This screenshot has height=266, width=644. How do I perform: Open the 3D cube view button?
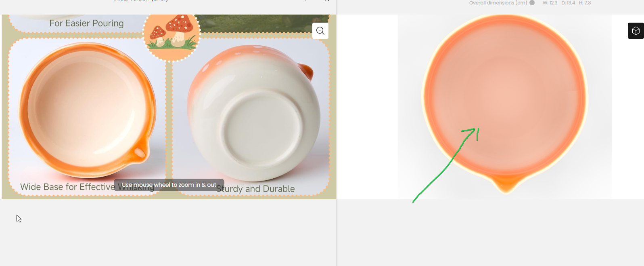(x=636, y=31)
